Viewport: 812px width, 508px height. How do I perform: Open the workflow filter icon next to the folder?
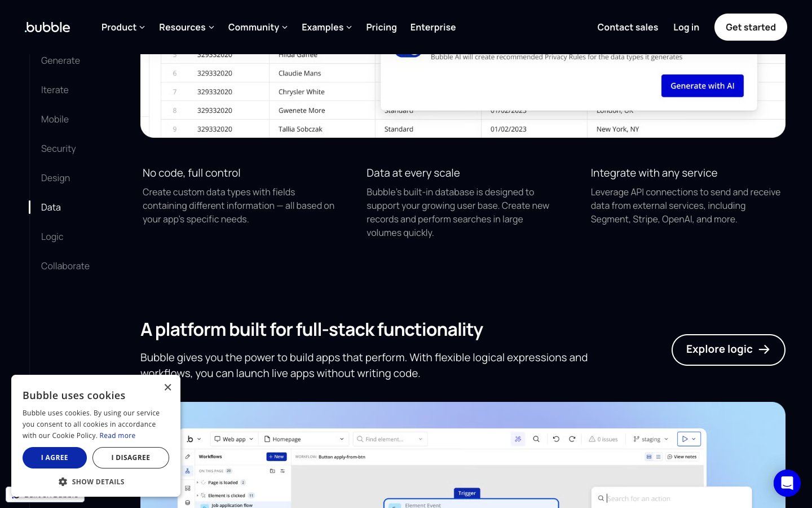283,471
